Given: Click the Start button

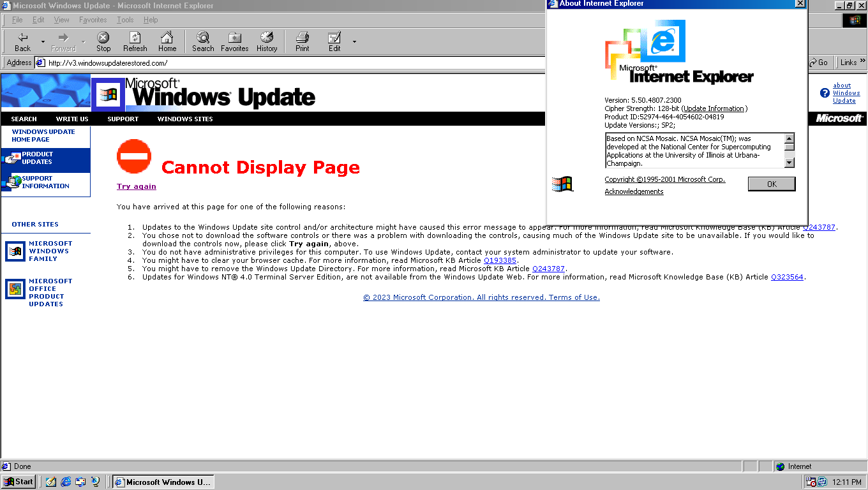Looking at the screenshot, I should 19,482.
